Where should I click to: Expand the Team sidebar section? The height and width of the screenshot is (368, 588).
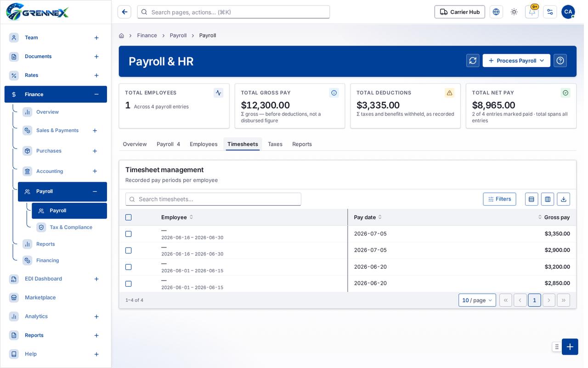[96, 38]
